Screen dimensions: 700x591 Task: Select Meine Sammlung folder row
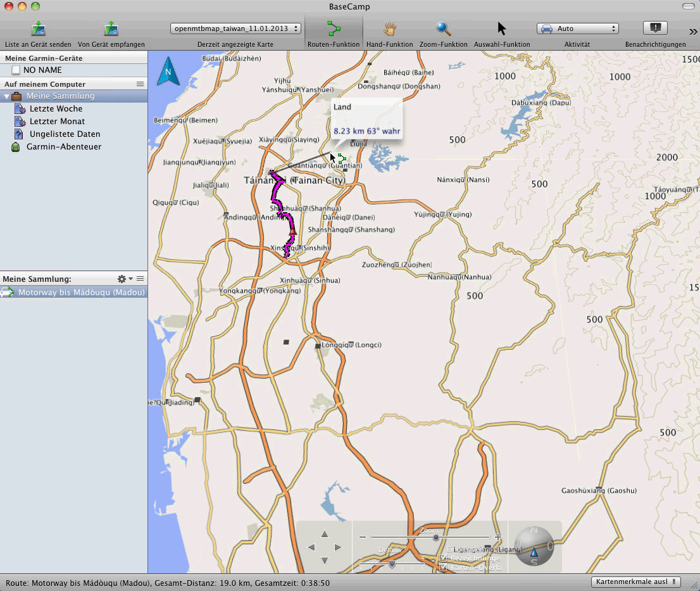tap(73, 96)
